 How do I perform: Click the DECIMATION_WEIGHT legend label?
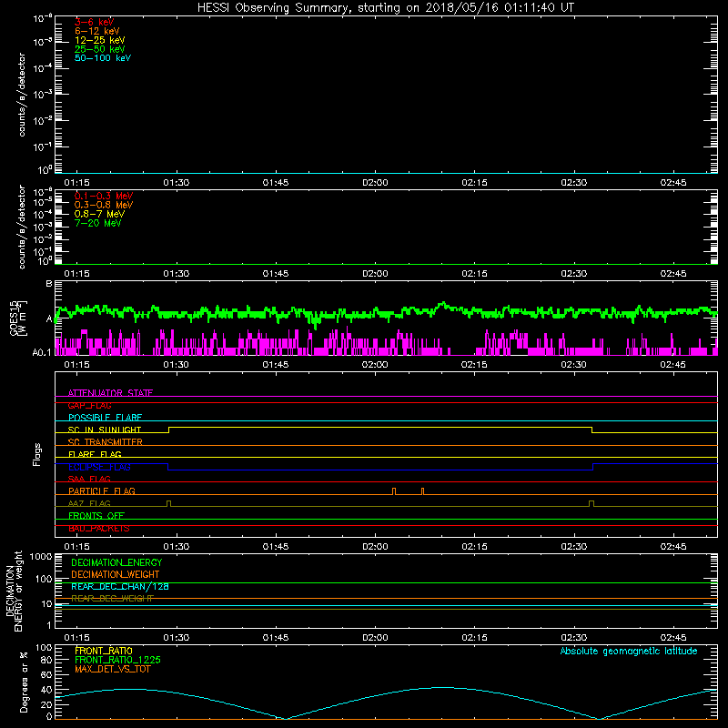point(116,574)
